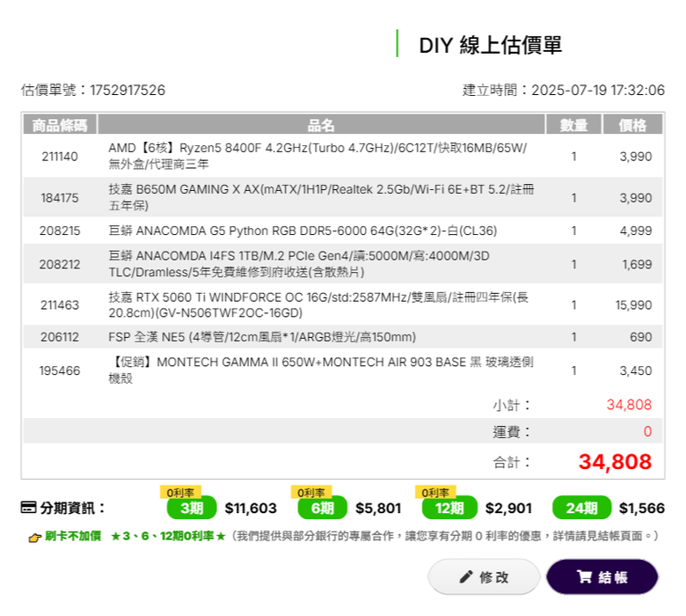Click the credit card icon beside 分期資訊
The image size is (686, 616).
coord(28,508)
